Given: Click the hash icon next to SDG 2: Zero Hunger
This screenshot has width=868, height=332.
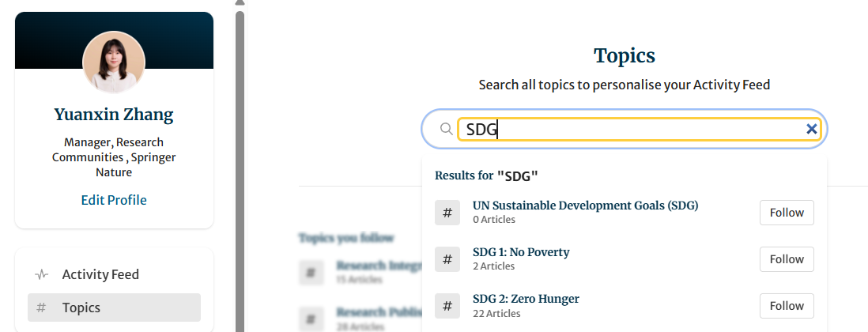Looking at the screenshot, I should click(x=447, y=306).
